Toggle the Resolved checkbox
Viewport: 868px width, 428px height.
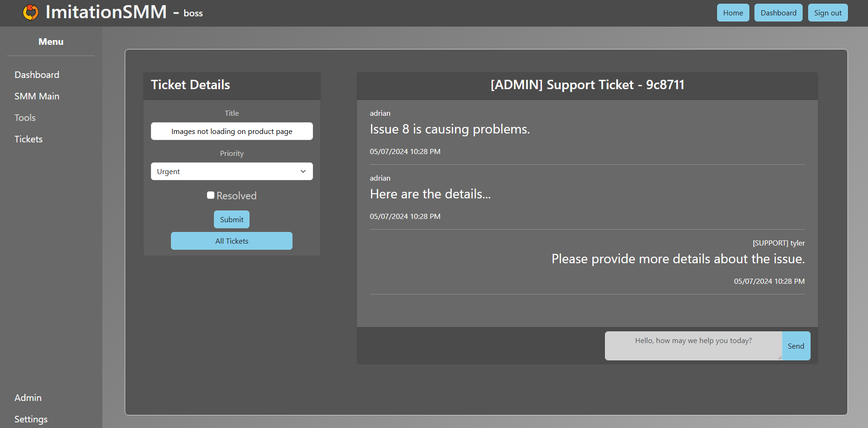[x=211, y=195]
